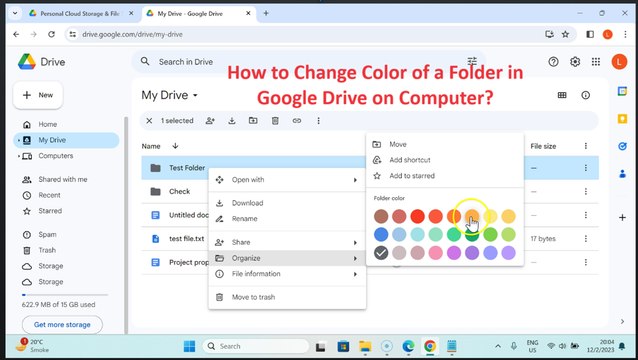Open Microsoft Edge from the taskbar
The image size is (638, 360).
point(408,346)
